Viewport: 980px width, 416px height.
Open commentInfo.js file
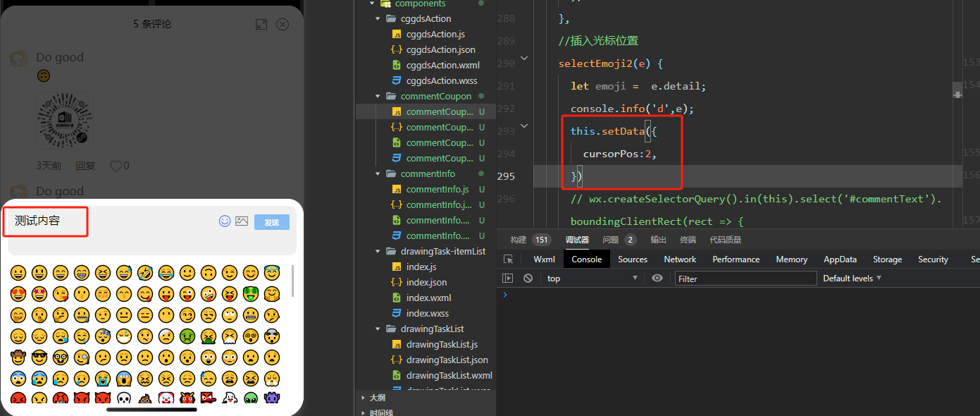[437, 189]
